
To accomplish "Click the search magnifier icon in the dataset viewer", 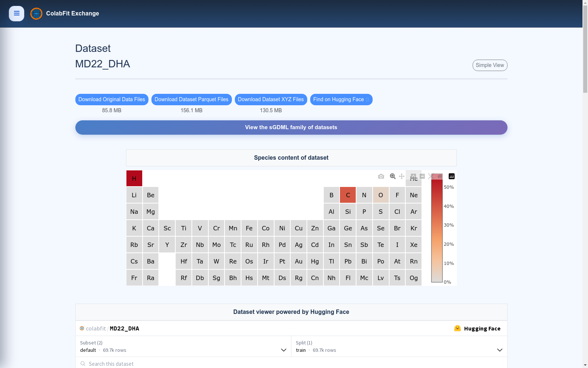I will [x=83, y=364].
